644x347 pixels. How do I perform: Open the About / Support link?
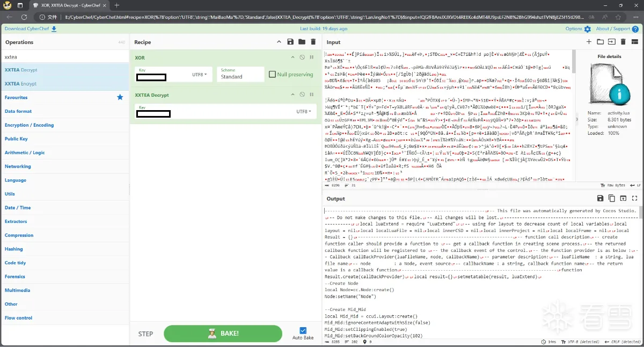(617, 28)
